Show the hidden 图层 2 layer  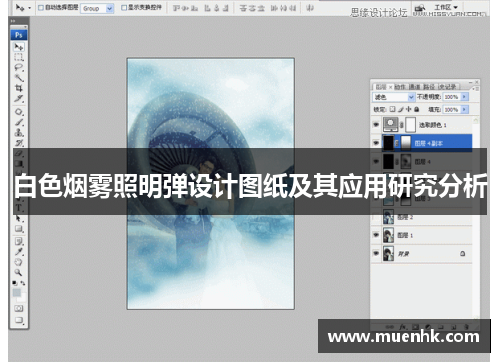pyautogui.click(x=376, y=217)
